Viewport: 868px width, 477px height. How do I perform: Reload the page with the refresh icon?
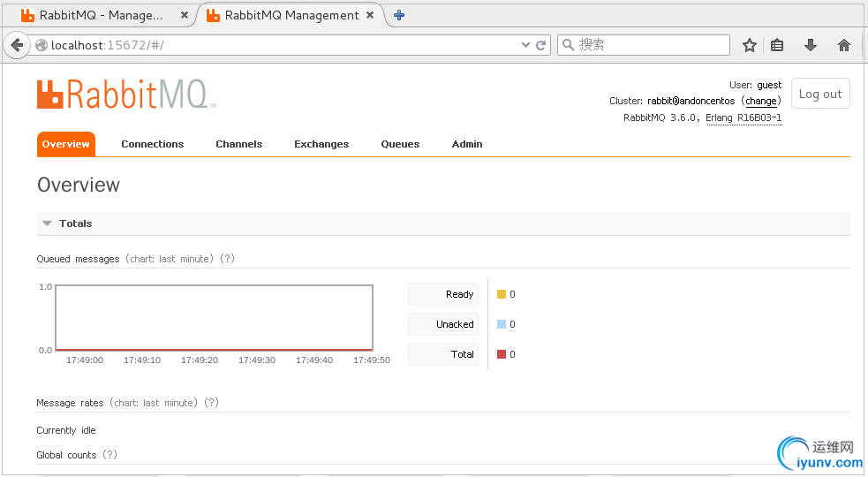coord(540,45)
